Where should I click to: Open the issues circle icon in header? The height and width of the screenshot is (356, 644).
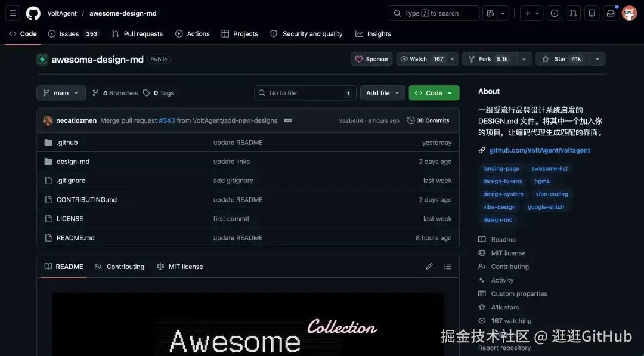[x=555, y=13]
